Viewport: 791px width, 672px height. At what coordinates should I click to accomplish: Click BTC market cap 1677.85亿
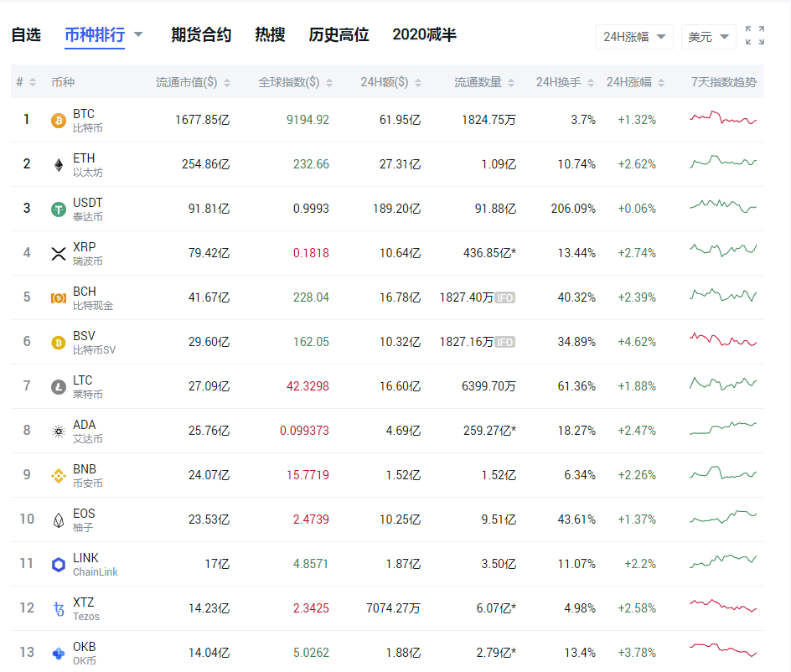tap(202, 120)
